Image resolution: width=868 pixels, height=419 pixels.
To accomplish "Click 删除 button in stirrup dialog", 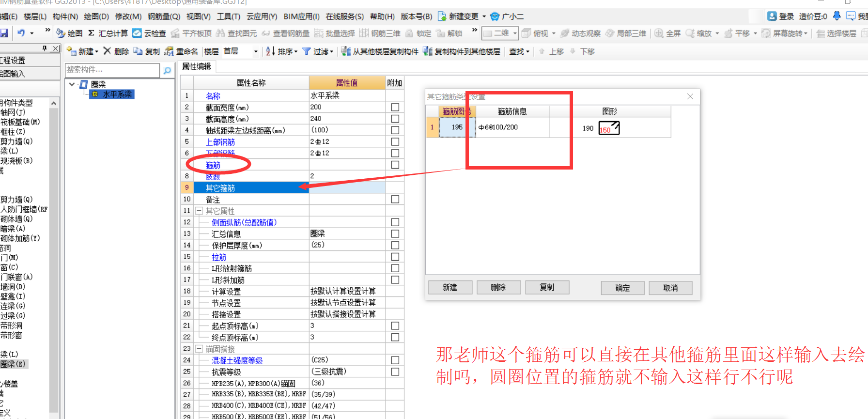I will pyautogui.click(x=498, y=287).
